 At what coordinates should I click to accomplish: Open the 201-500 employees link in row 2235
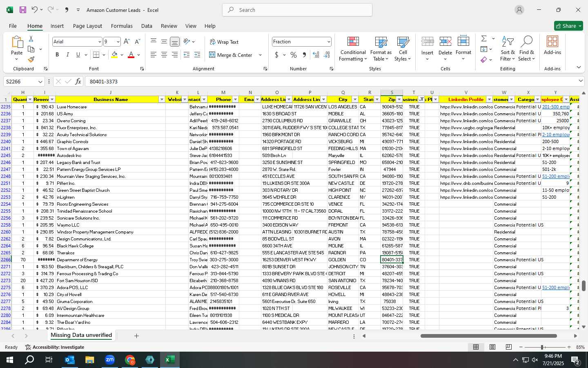pos(556,107)
